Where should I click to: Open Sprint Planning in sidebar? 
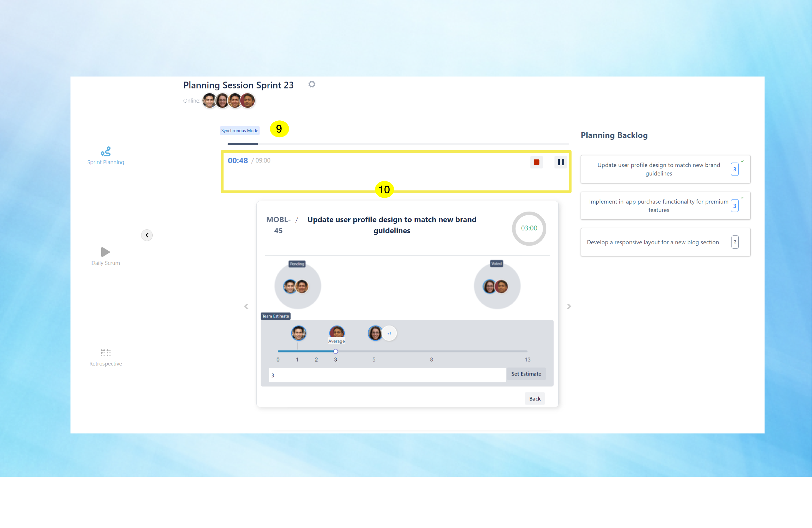(105, 156)
